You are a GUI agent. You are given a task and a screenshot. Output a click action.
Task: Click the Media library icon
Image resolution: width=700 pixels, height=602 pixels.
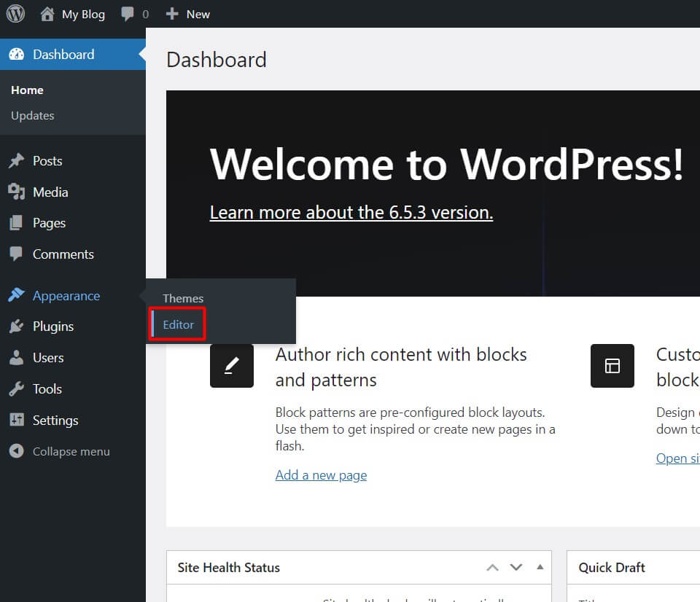(17, 192)
